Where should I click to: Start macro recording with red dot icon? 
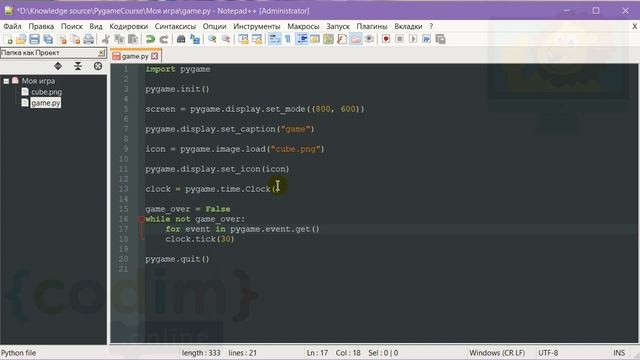(x=386, y=39)
